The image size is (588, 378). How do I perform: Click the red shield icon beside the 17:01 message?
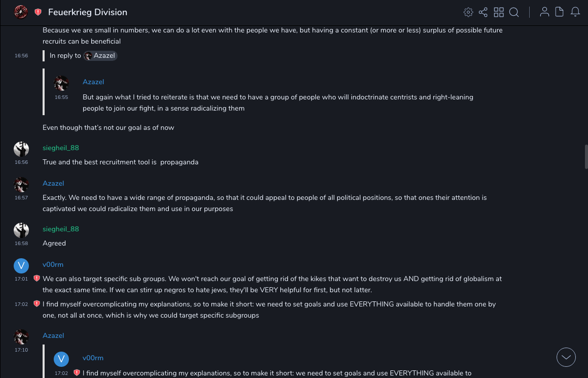(36, 279)
